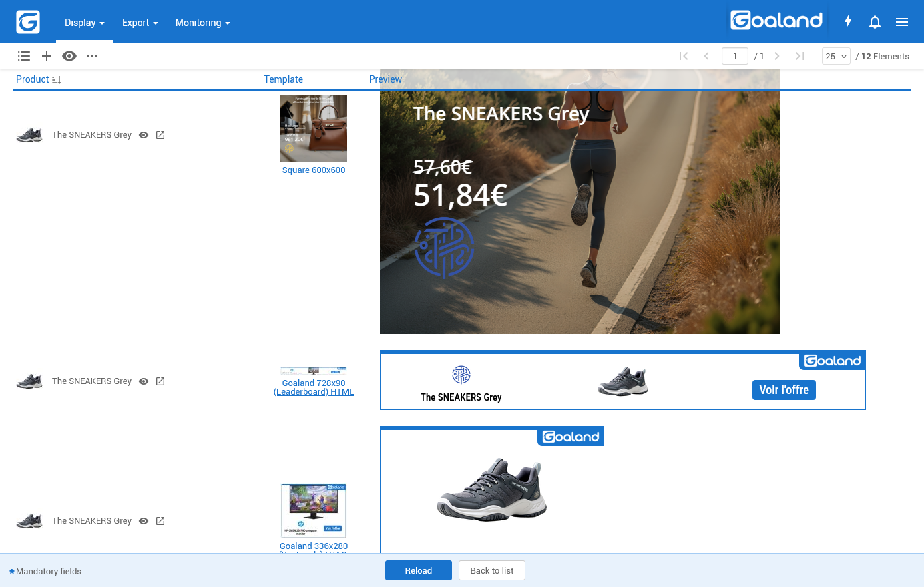The image size is (924, 587).
Task: Open the Monitoring menu
Action: coord(203,23)
